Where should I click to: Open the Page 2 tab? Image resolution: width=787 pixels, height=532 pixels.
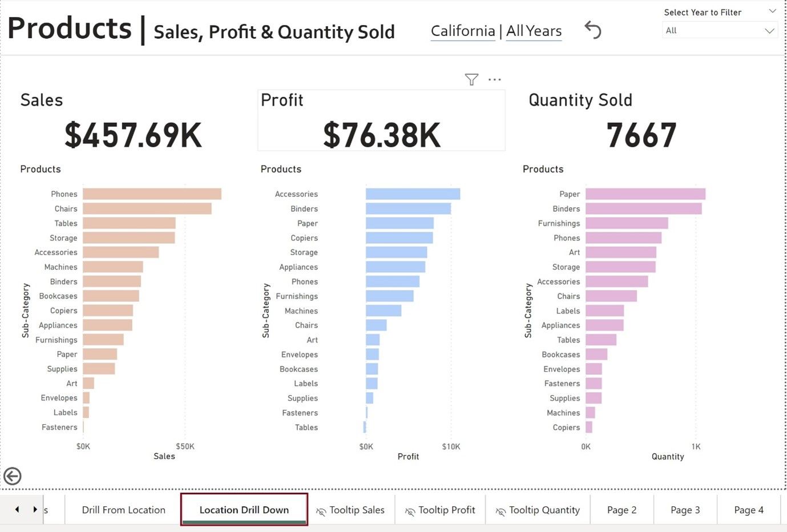coord(621,510)
